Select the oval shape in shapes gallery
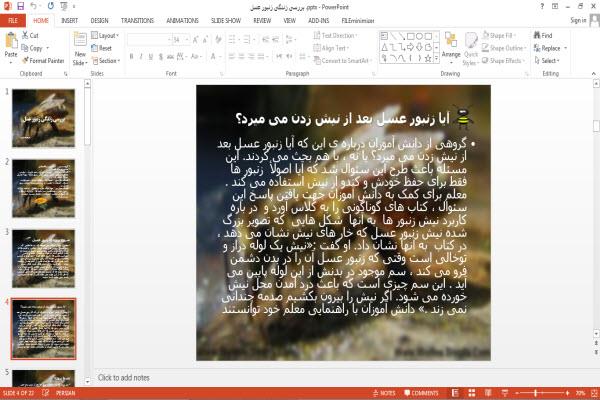Image resolution: width=600 pixels, height=400 pixels. click(x=419, y=36)
